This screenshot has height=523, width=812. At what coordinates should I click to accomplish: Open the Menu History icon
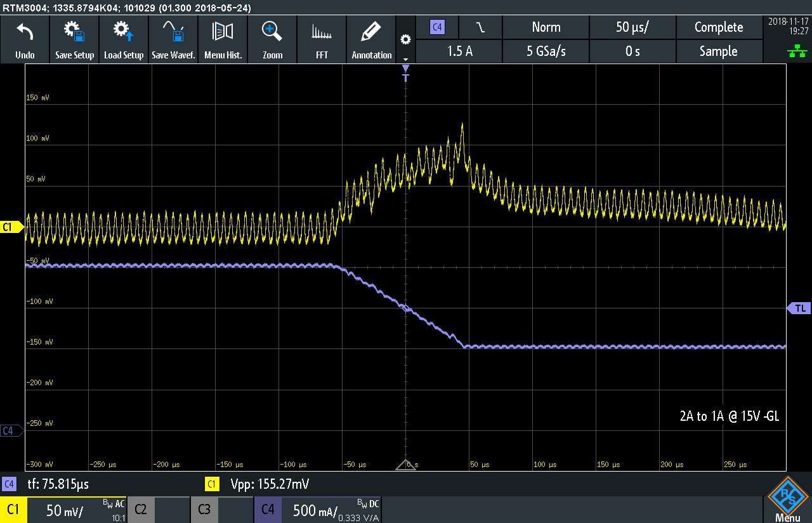click(223, 39)
